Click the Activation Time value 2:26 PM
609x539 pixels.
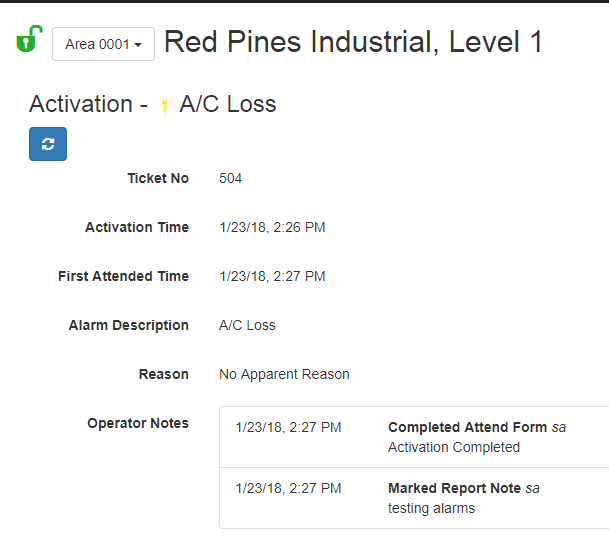(272, 227)
